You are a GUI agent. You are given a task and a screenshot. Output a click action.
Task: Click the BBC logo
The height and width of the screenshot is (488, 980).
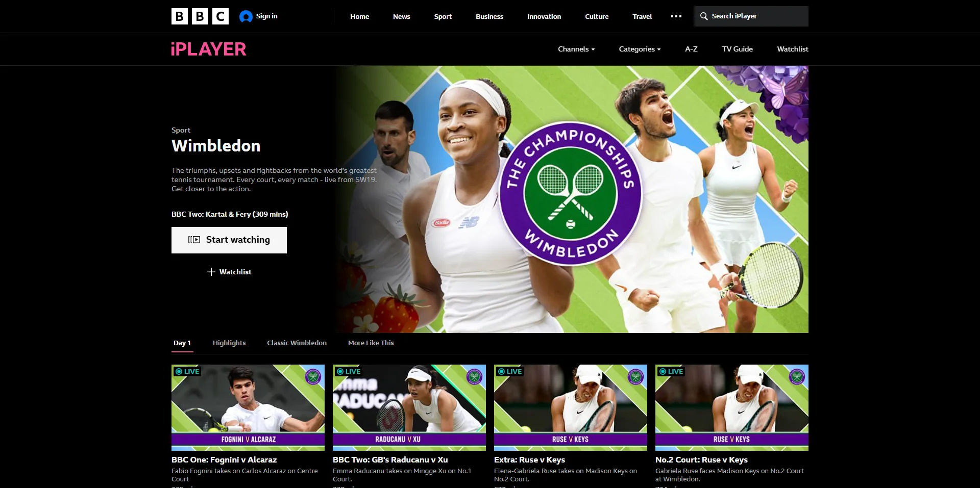pos(200,16)
